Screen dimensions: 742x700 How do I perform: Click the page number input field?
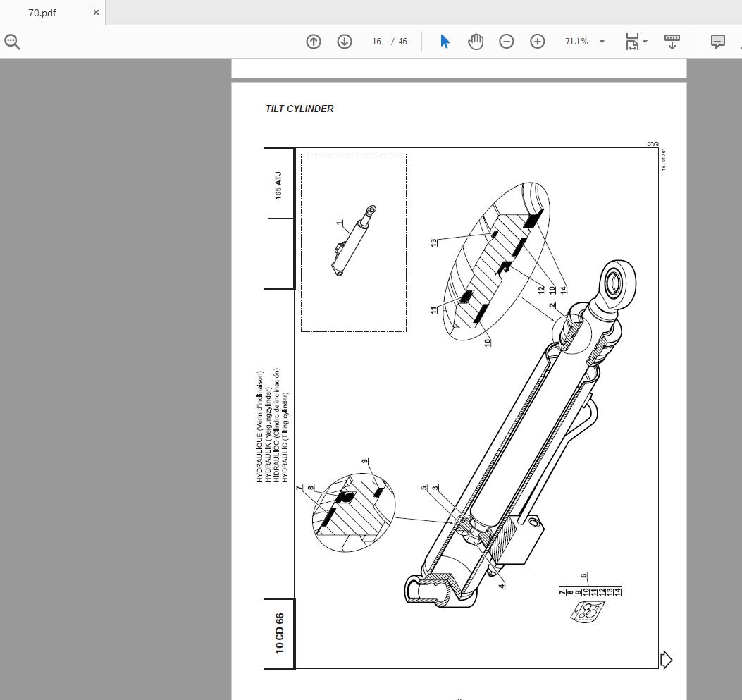coord(376,42)
